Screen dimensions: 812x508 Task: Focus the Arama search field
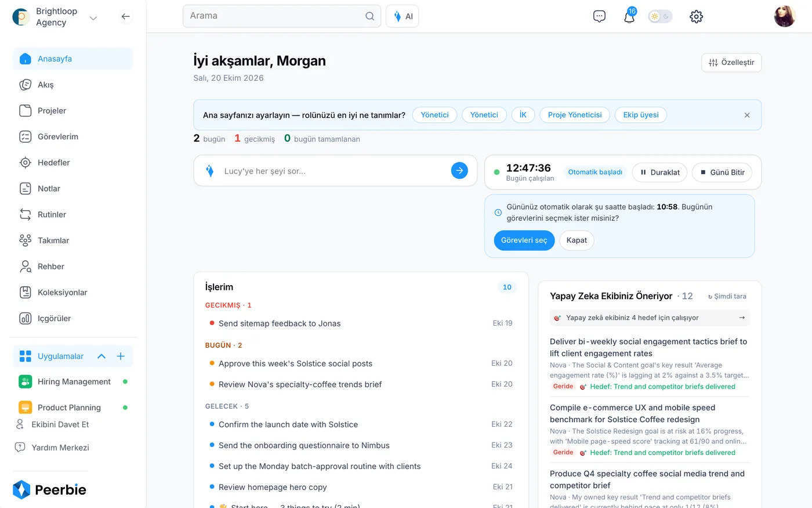pyautogui.click(x=282, y=16)
